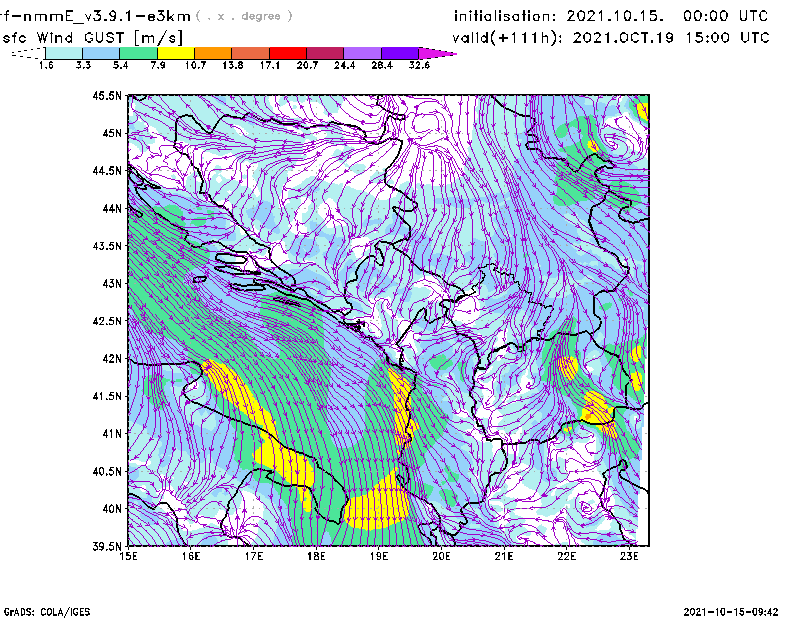Click the '19E' longitude label
Screen dimensions: 800x618
tap(379, 556)
